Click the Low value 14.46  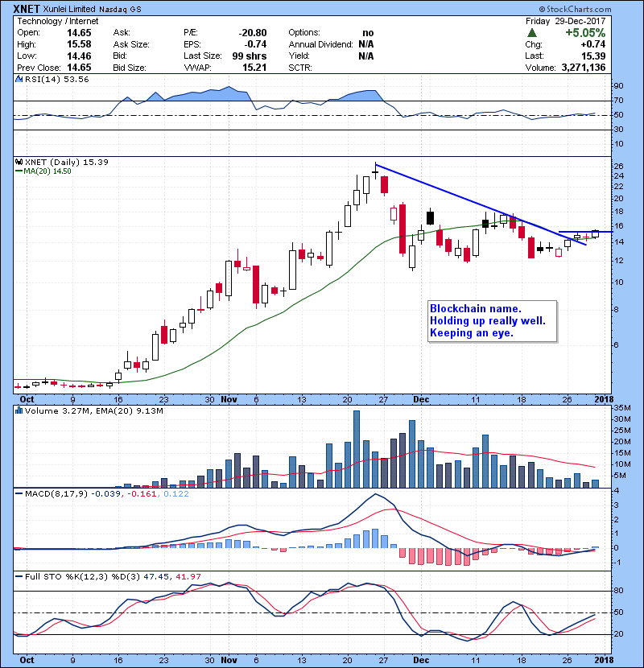click(x=79, y=56)
